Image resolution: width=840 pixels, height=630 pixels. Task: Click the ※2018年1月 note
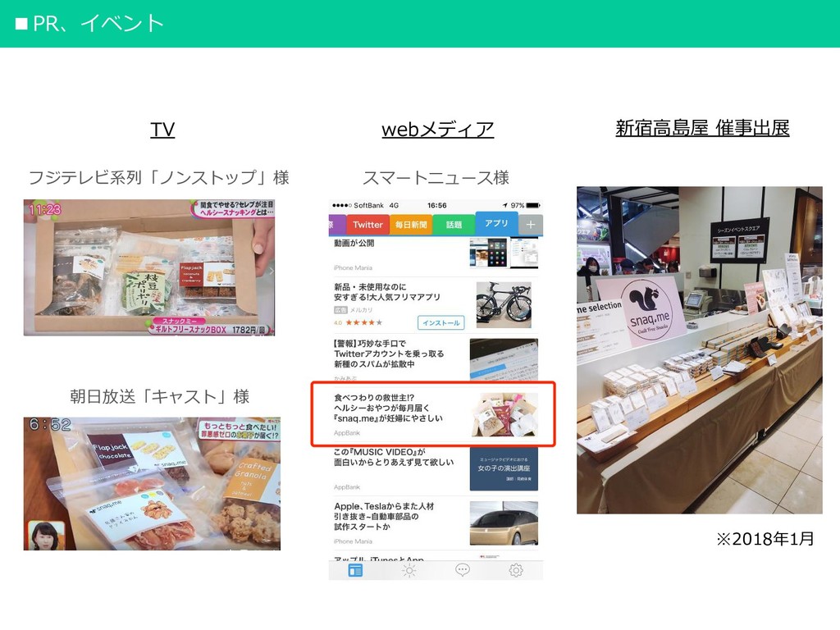(x=765, y=538)
